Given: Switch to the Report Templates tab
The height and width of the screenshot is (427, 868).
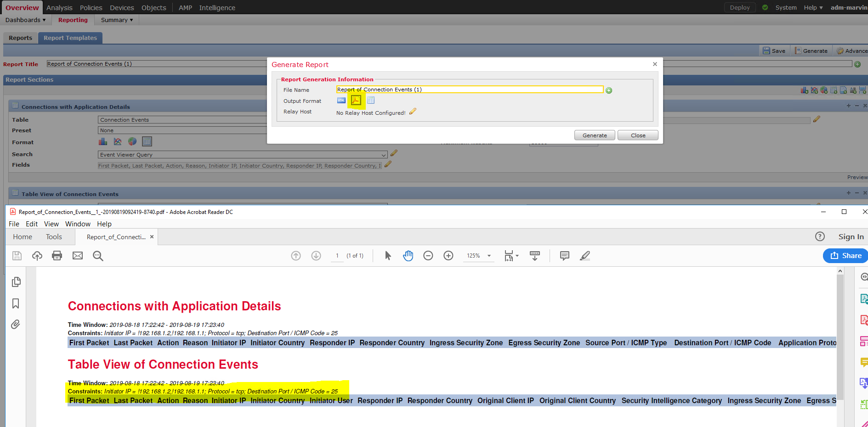Looking at the screenshot, I should coord(70,38).
